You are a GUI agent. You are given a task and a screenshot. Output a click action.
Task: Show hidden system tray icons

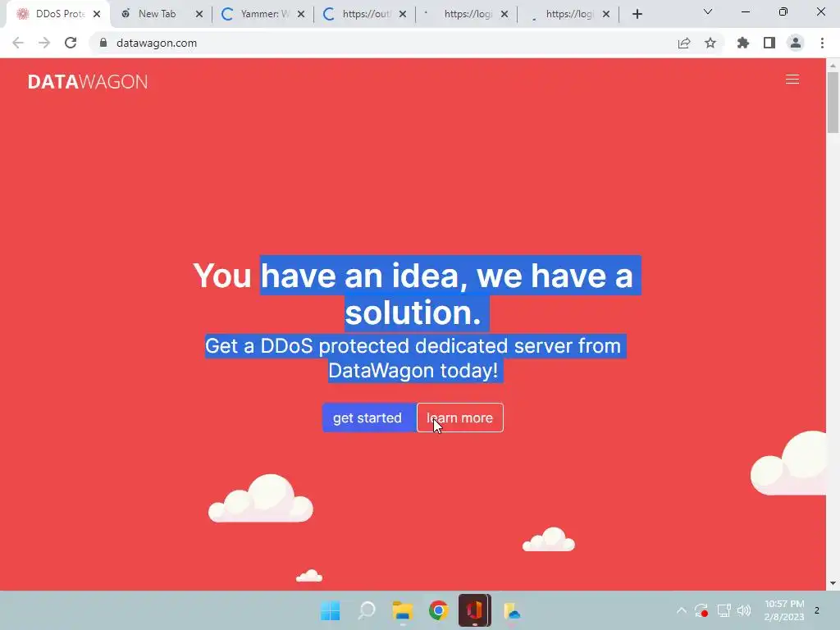click(682, 610)
